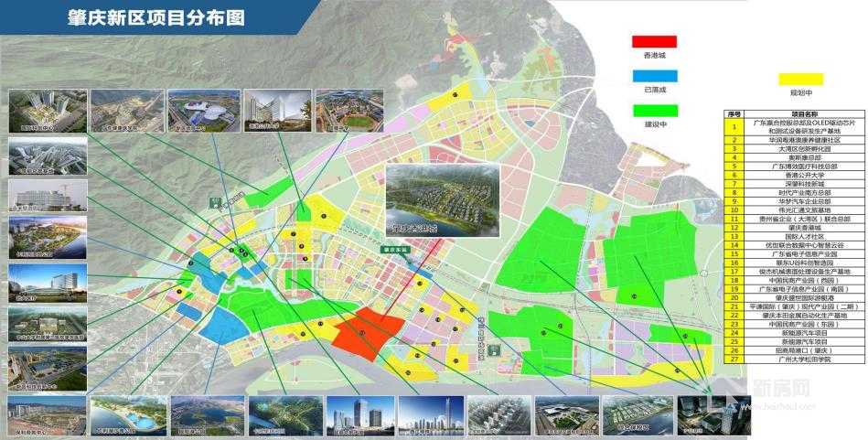Select the blue 已落成 legend swatch

[654, 76]
